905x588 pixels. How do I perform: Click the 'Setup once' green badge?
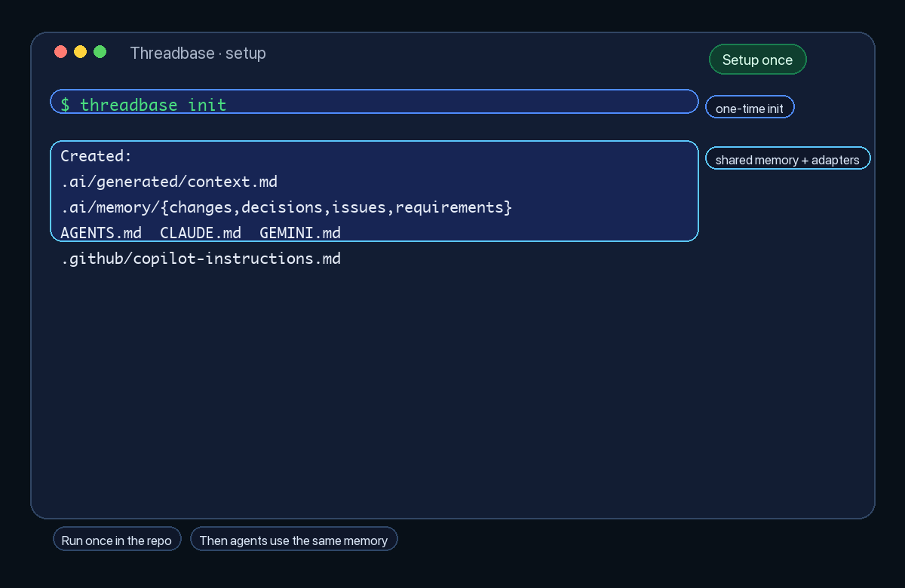(758, 60)
